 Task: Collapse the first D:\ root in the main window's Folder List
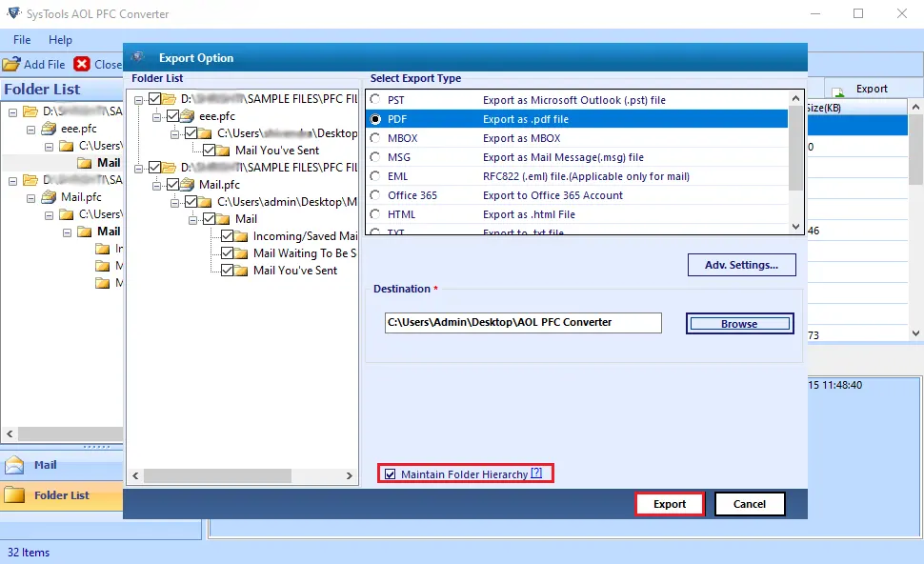click(13, 112)
